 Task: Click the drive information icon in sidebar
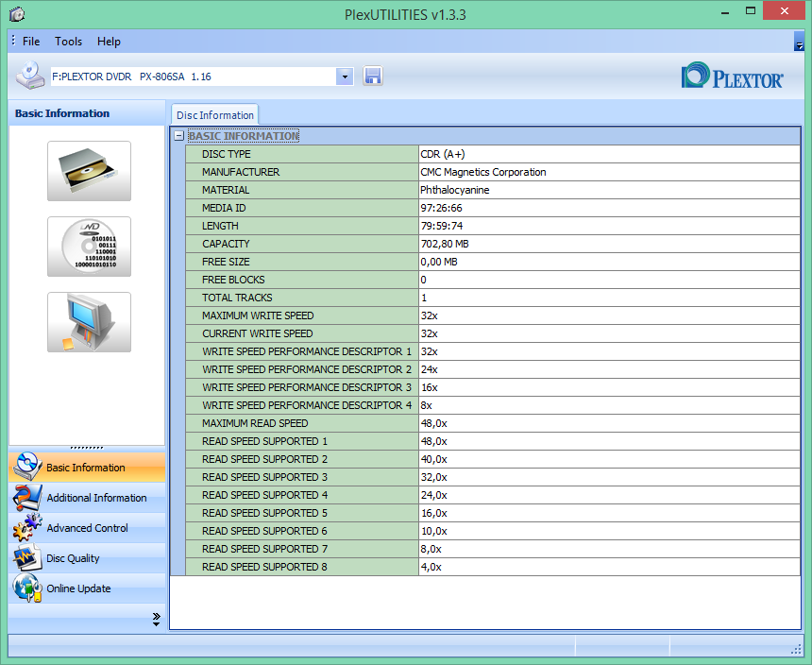click(89, 171)
